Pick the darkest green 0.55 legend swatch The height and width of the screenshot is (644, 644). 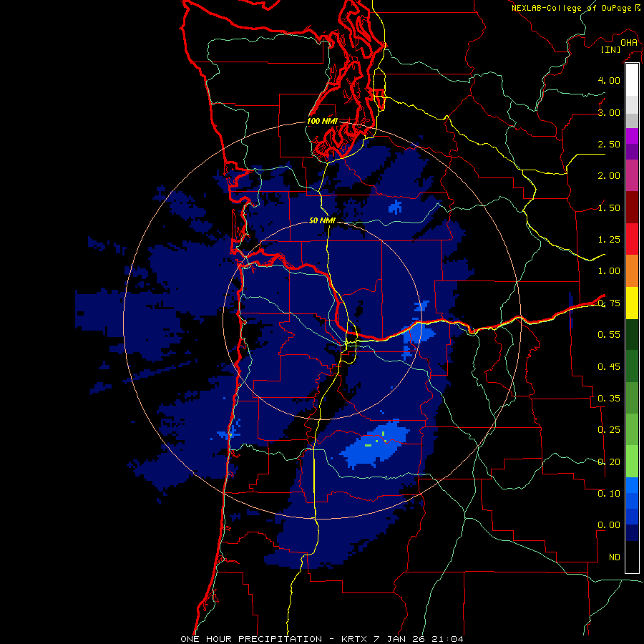[x=632, y=334]
